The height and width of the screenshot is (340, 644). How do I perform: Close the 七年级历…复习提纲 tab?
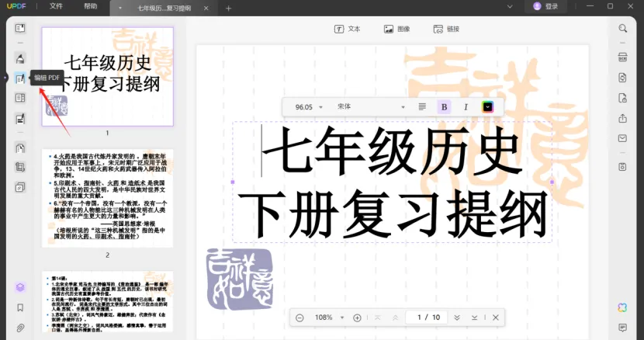pyautogui.click(x=206, y=9)
